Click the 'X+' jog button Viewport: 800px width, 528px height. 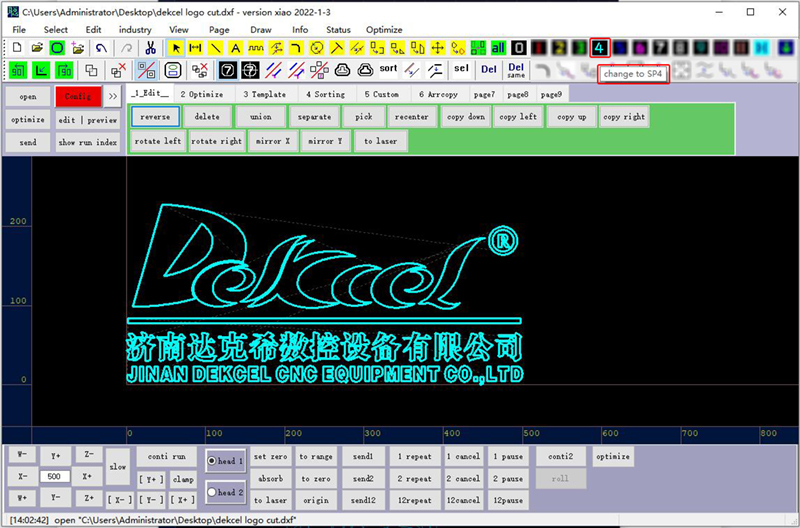pos(88,476)
